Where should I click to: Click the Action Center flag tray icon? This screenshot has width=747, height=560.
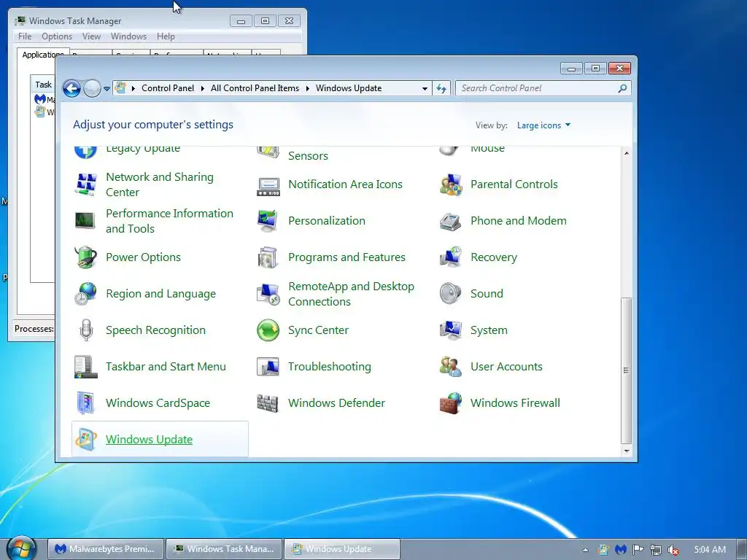[638, 550]
